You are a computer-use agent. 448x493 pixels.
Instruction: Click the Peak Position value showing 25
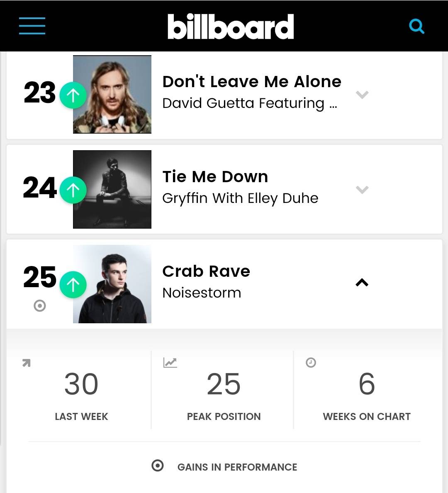[224, 383]
